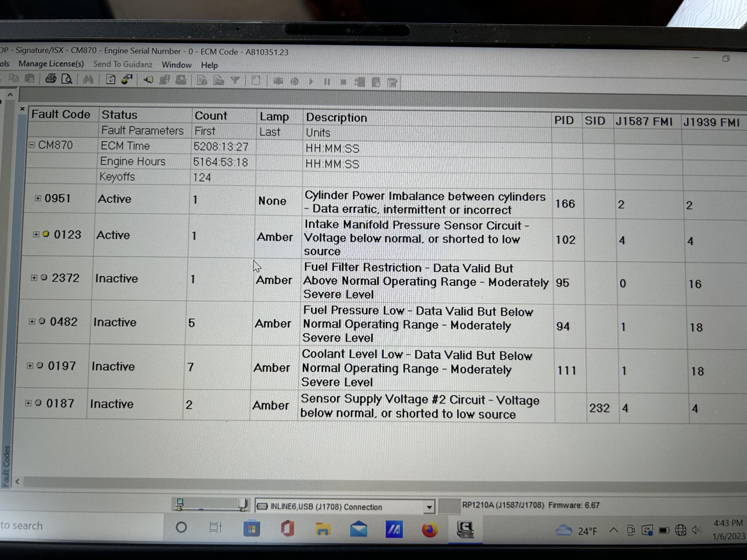Open the Window menu
Viewport: 747px width, 560px height.
pos(177,65)
